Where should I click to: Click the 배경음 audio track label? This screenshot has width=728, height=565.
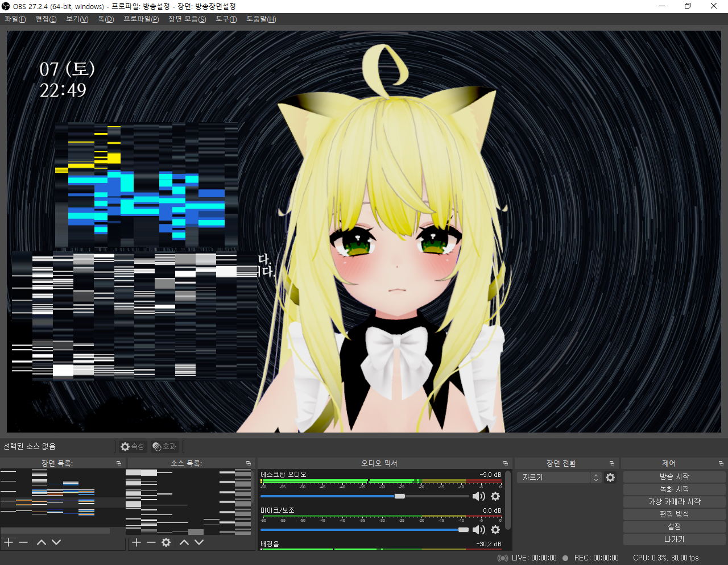click(x=270, y=544)
